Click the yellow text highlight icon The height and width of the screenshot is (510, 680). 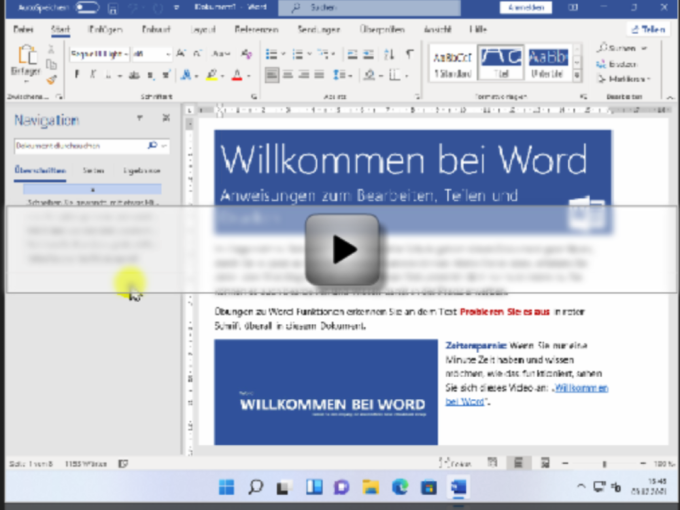point(213,75)
